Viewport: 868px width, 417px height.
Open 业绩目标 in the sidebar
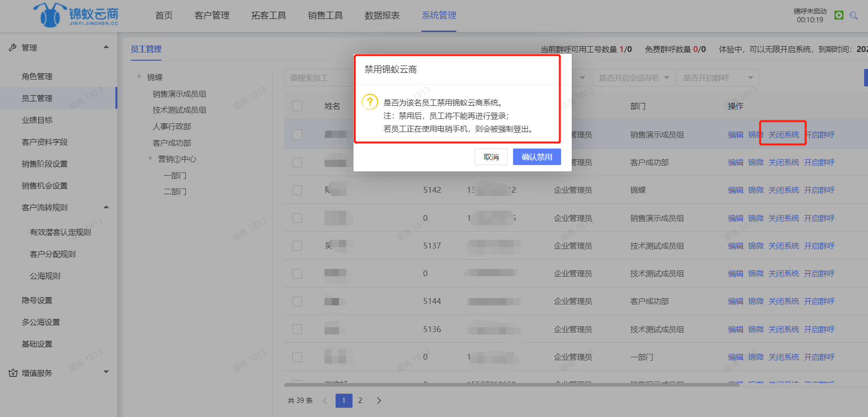pyautogui.click(x=37, y=120)
